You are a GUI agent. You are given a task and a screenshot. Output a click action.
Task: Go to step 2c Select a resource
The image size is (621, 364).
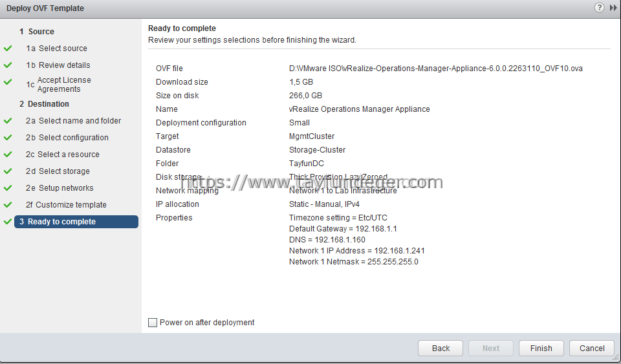pyautogui.click(x=63, y=155)
